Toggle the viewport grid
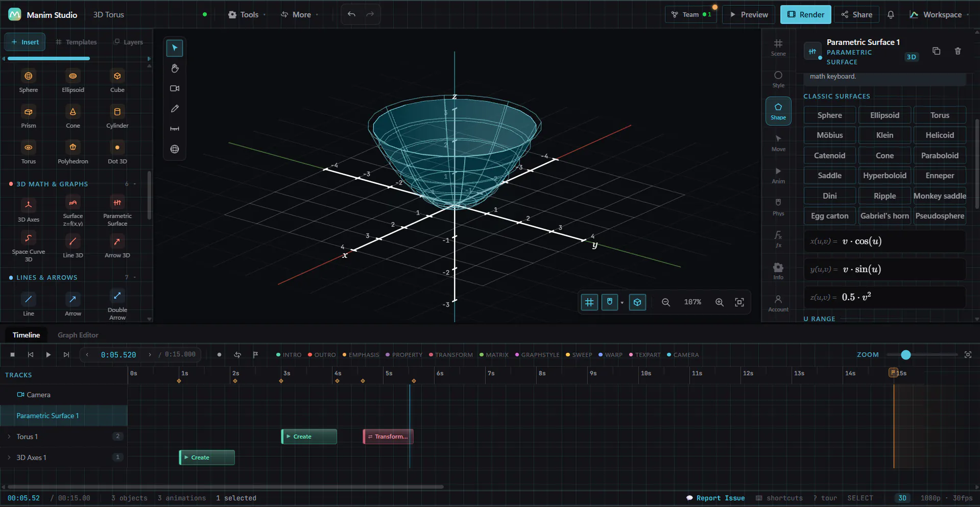This screenshot has width=980, height=507. [589, 302]
